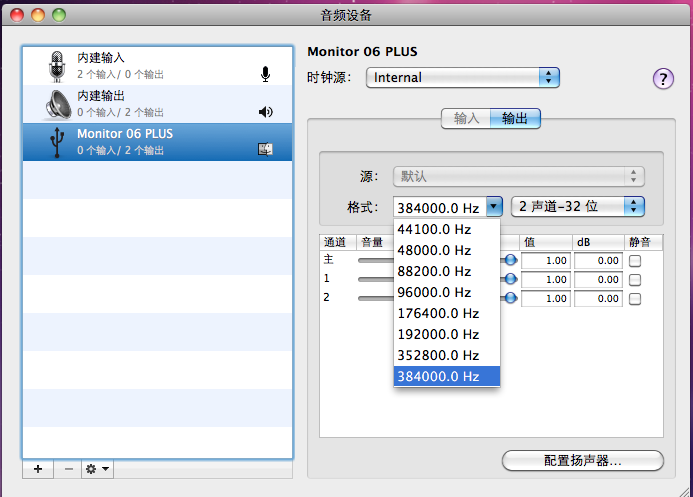Select 内建输出 device row
The image size is (693, 497).
pyautogui.click(x=158, y=104)
